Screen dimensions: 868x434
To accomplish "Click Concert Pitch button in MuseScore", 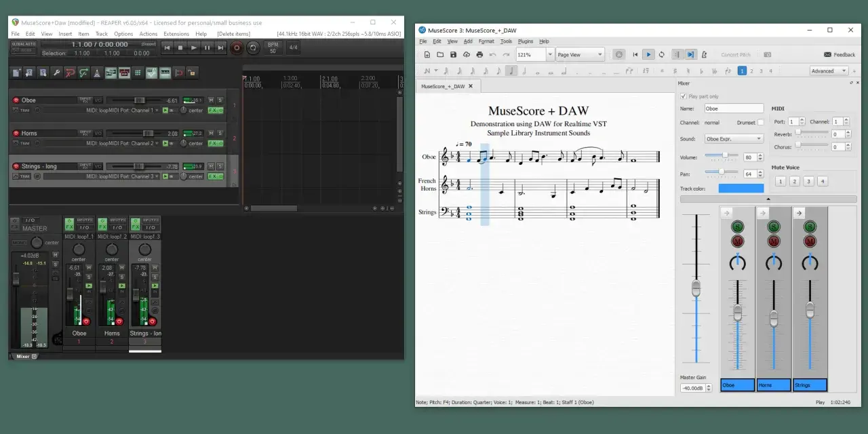I will (x=735, y=55).
